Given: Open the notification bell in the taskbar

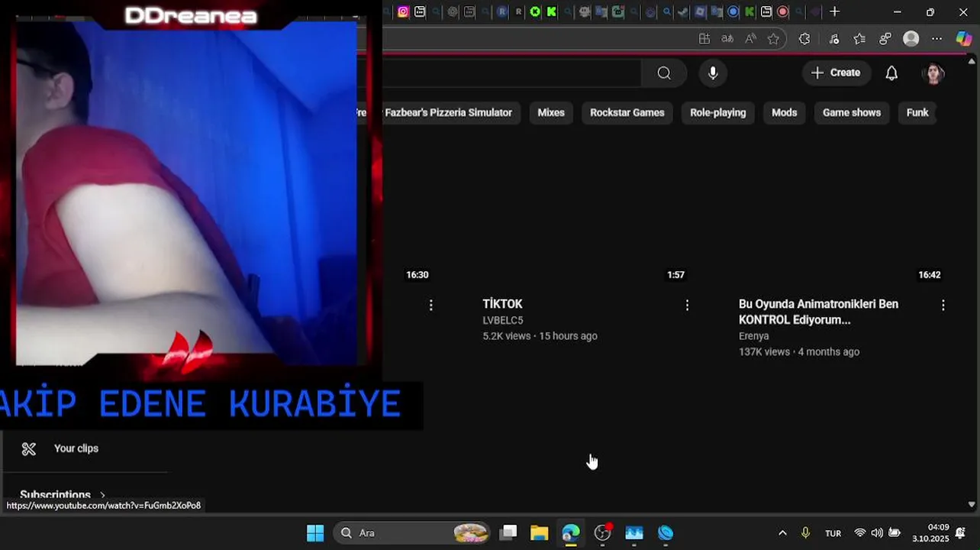Looking at the screenshot, I should click(x=960, y=532).
